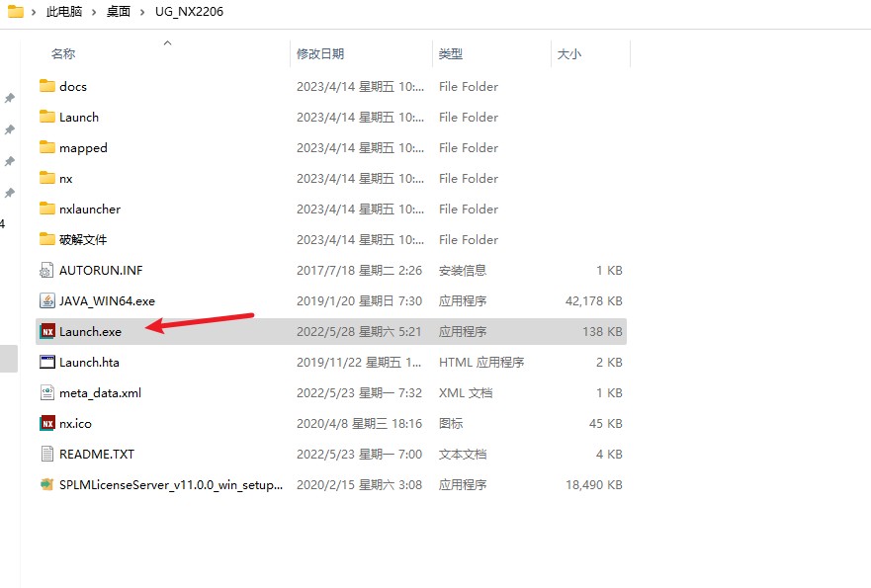Click the 破解文件 folder icon

(47, 239)
